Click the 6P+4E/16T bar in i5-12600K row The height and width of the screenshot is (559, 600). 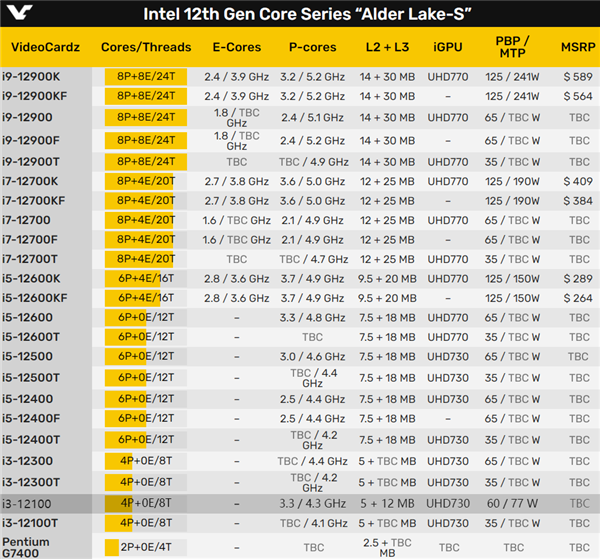(x=146, y=279)
